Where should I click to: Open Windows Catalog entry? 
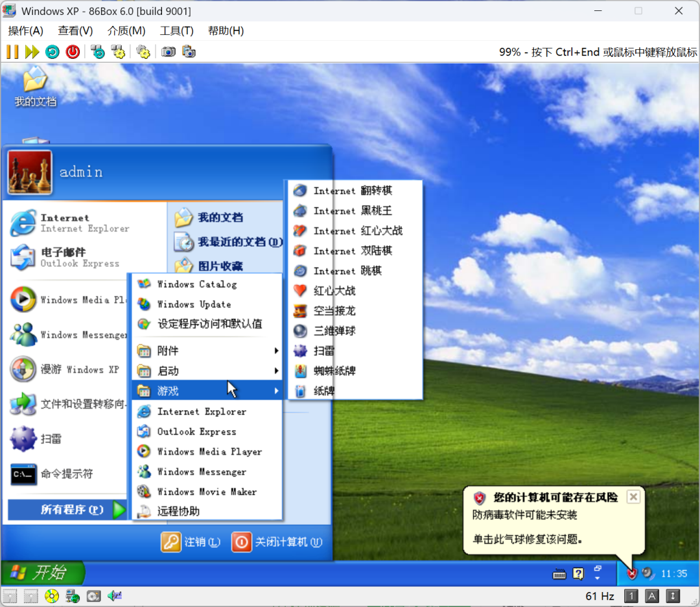[x=207, y=284]
